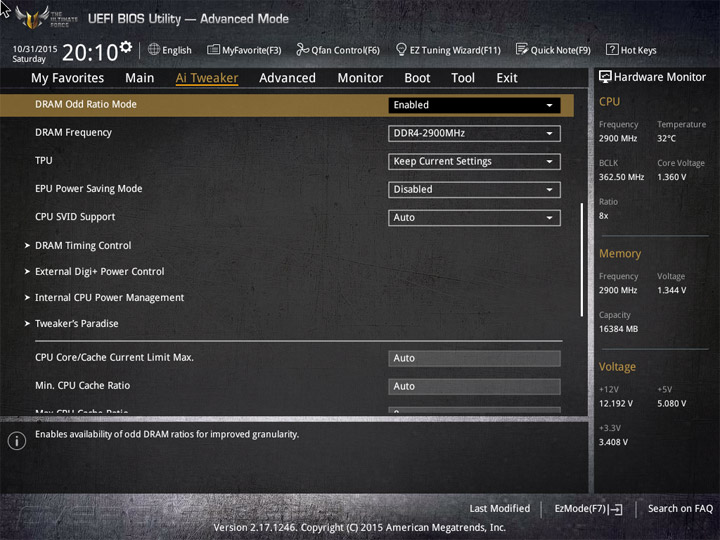Switch to EzMode(F7)
The height and width of the screenshot is (540, 720).
[x=589, y=509]
